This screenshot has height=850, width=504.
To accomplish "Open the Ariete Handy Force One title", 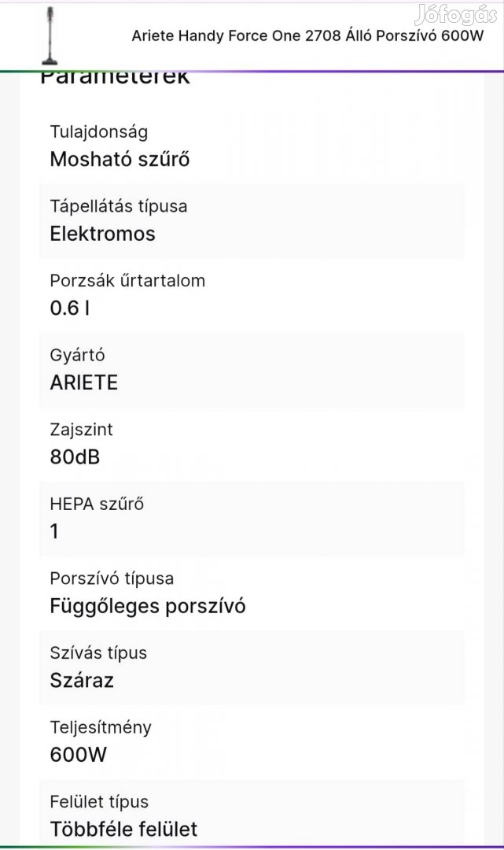I will coord(307,35).
